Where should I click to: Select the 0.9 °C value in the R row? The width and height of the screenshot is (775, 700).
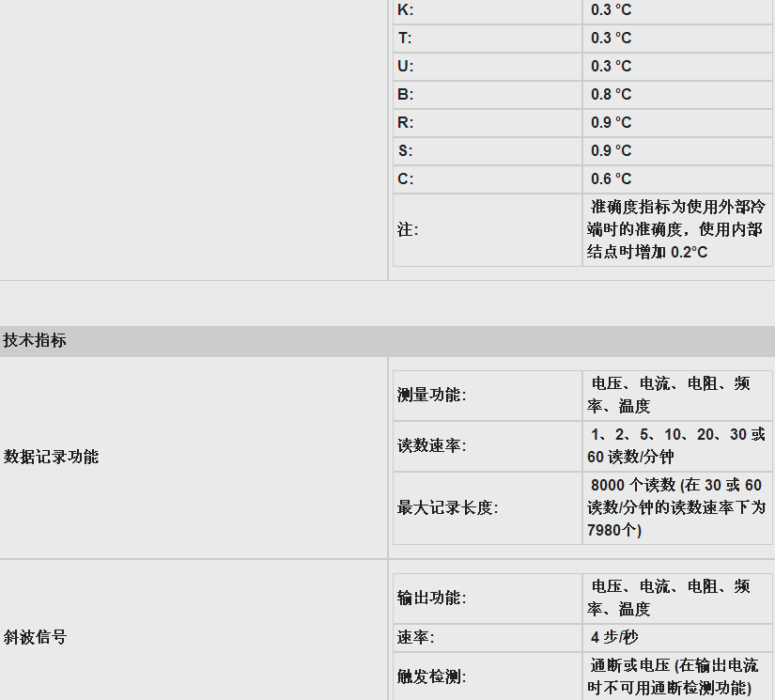612,122
